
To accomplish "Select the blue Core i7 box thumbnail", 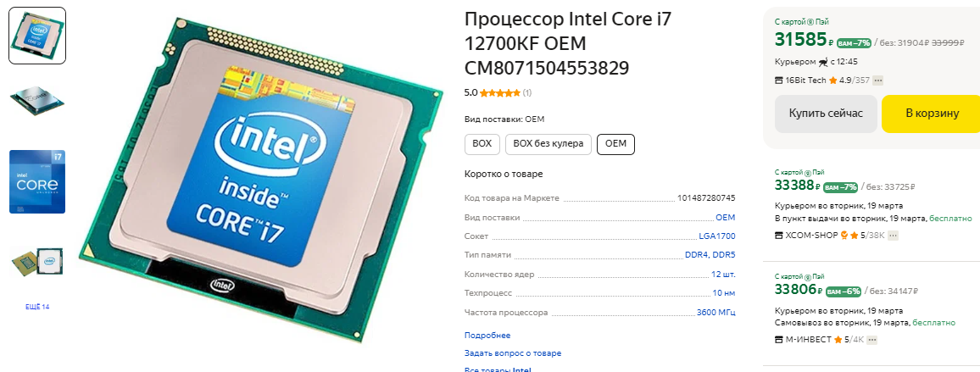I will pyautogui.click(x=37, y=181).
